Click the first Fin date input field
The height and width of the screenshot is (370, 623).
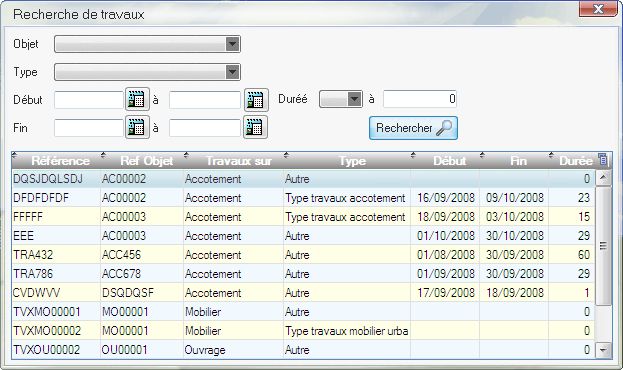coord(89,128)
